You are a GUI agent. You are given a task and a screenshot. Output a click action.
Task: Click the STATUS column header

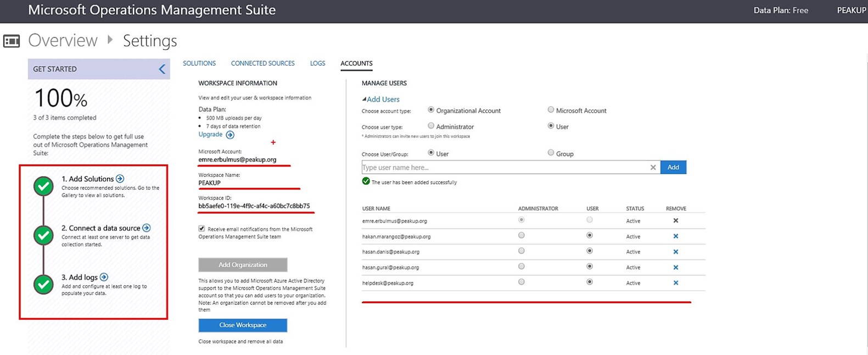[635, 209]
